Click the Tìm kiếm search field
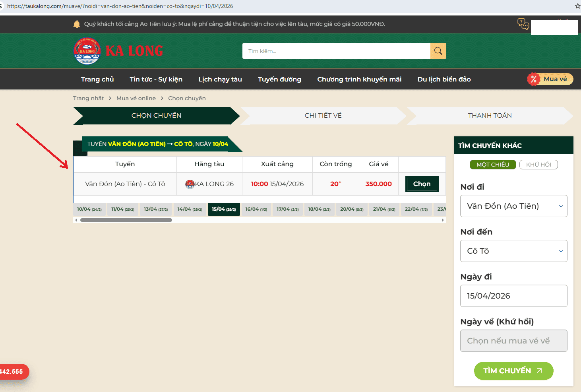 tap(336, 51)
